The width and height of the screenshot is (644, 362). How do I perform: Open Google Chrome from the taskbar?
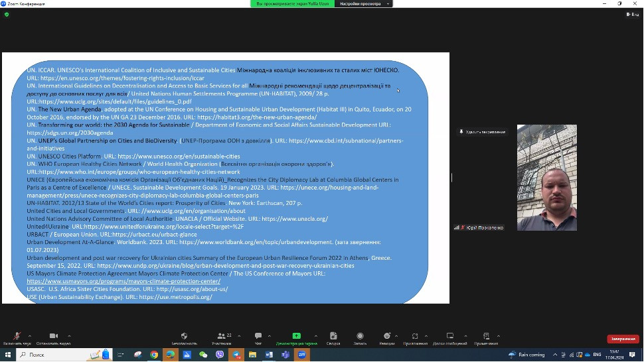click(154, 355)
